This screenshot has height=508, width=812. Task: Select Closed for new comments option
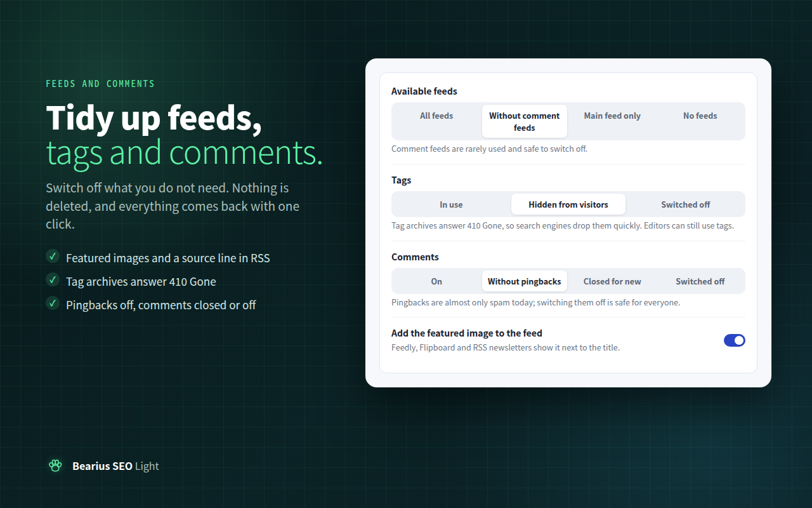pos(612,281)
